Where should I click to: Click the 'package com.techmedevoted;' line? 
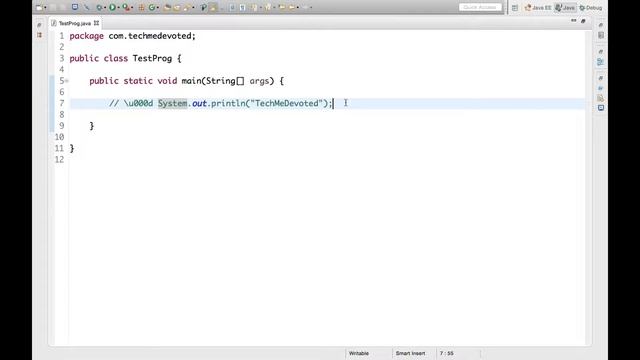point(132,36)
